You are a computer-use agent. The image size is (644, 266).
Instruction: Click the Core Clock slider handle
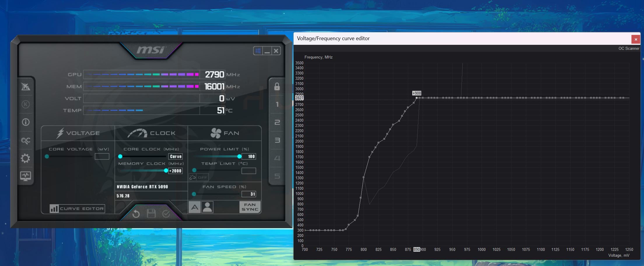pyautogui.click(x=120, y=157)
